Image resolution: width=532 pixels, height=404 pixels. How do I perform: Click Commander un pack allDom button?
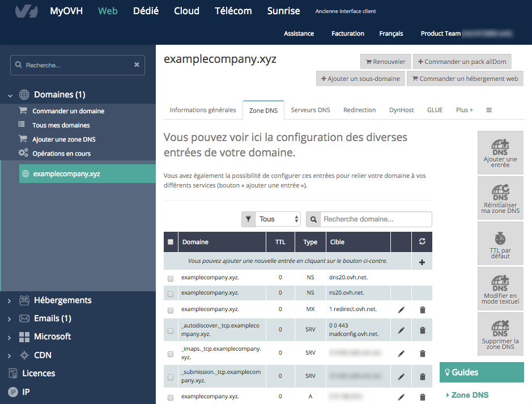pyautogui.click(x=462, y=62)
